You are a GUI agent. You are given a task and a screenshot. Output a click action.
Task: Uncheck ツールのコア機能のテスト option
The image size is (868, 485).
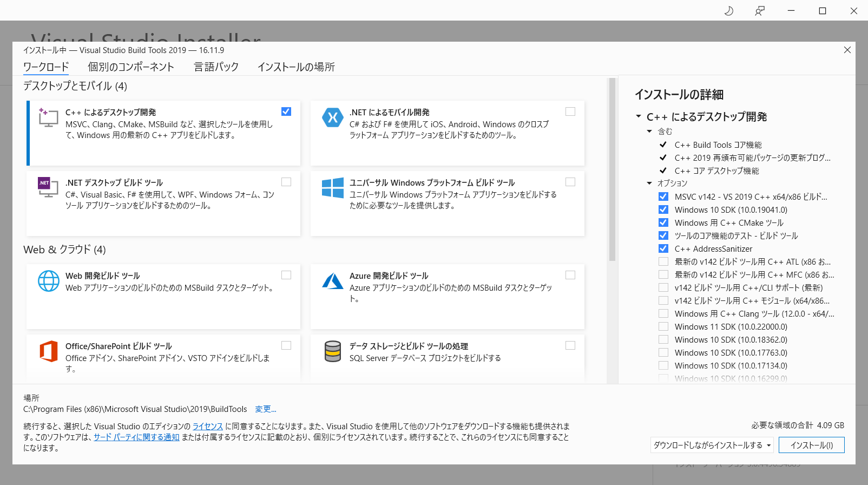point(663,235)
